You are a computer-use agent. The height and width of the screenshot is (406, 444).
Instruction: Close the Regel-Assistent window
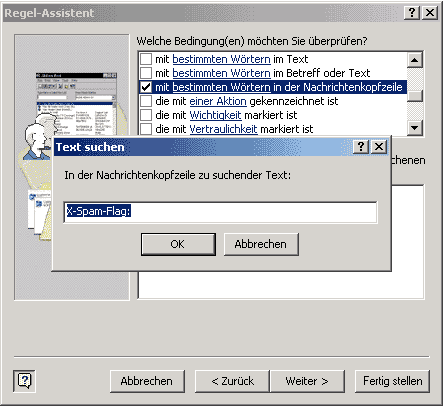click(x=430, y=13)
